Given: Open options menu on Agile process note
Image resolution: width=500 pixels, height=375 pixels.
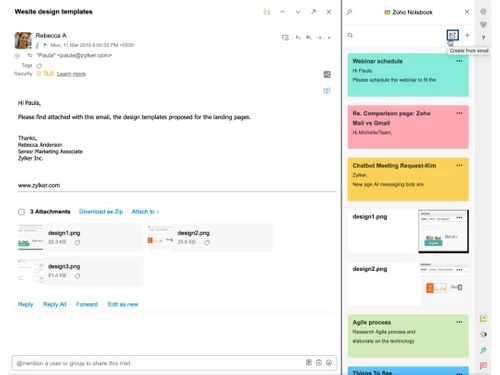Looking at the screenshot, I should coord(459,322).
